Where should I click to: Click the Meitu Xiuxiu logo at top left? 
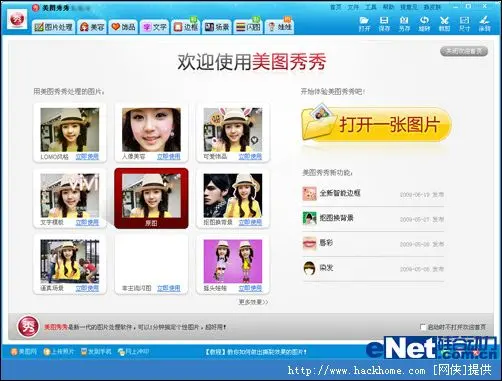pyautogui.click(x=17, y=20)
